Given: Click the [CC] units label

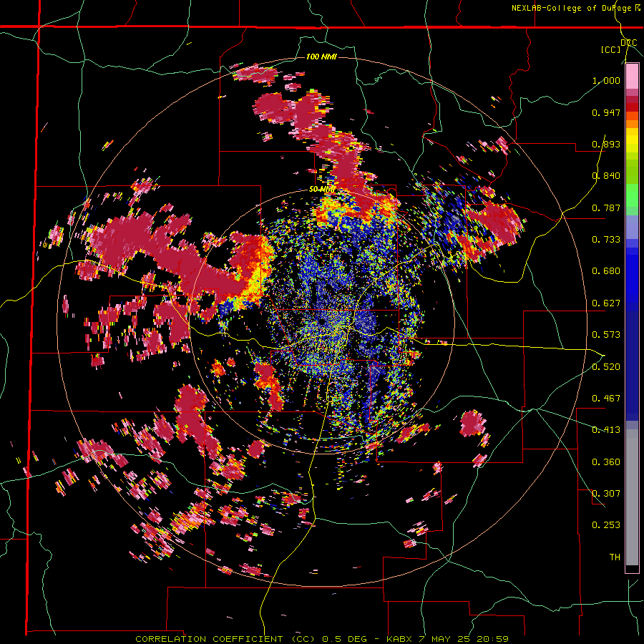Looking at the screenshot, I should (611, 49).
